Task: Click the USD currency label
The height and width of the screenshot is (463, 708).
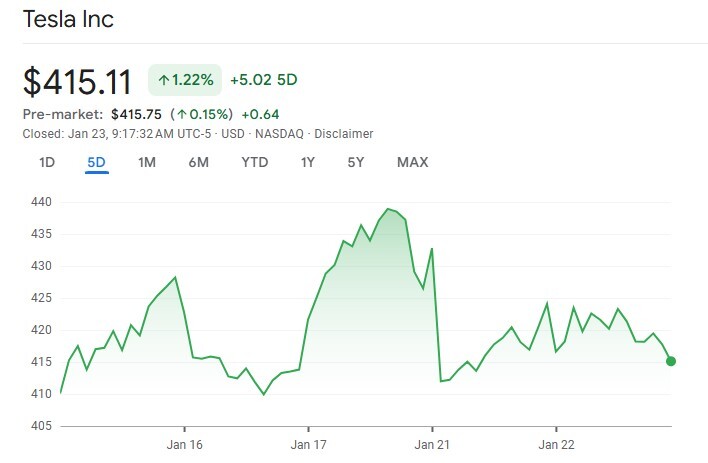Action: tap(233, 134)
